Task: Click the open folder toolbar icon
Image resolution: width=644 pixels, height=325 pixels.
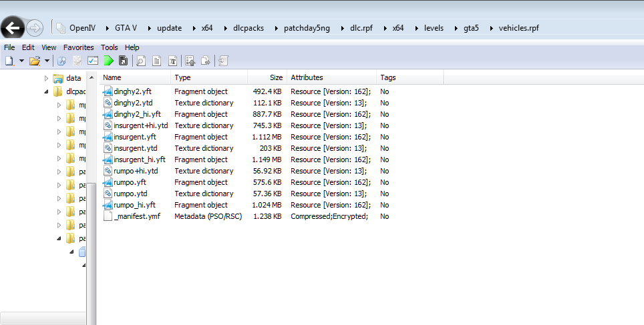Action: point(35,61)
